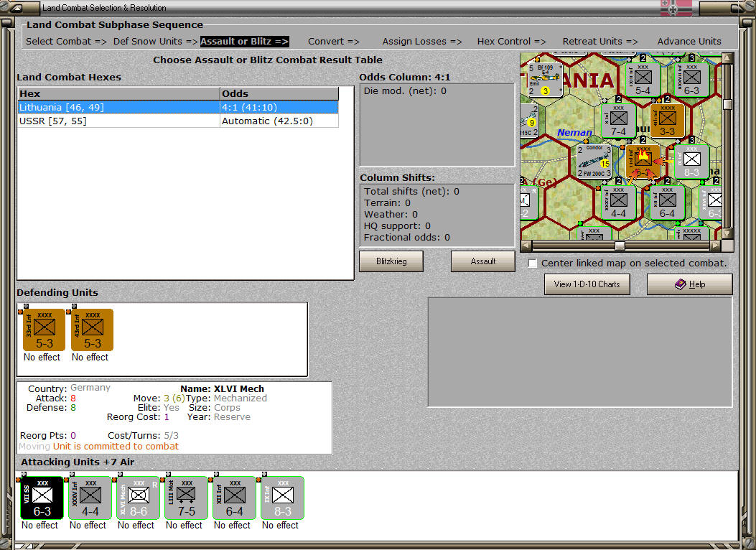Screen dimensions: 756x550
Task: Click the highlighted Assault or Blitz step
Action: pyautogui.click(x=244, y=42)
